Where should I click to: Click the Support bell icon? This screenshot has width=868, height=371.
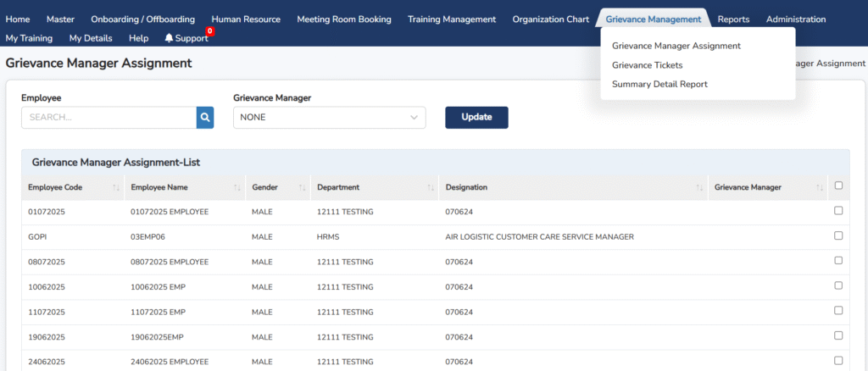pos(169,38)
